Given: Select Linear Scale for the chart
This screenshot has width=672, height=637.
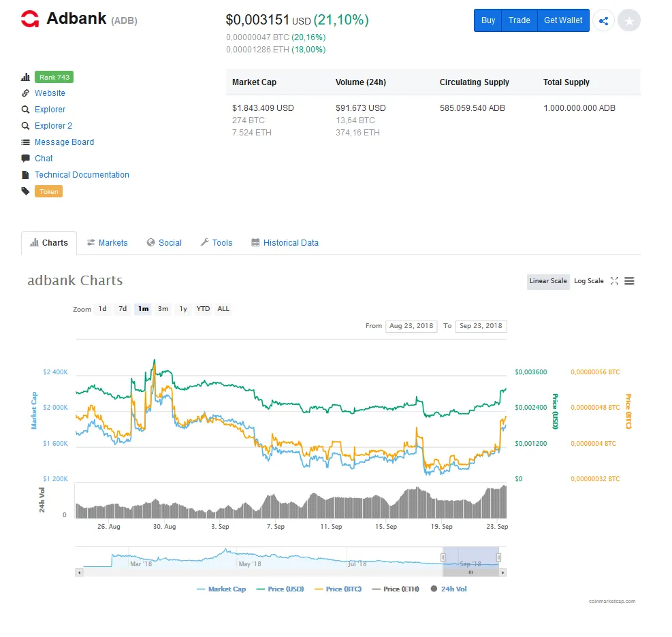Looking at the screenshot, I should pos(548,281).
